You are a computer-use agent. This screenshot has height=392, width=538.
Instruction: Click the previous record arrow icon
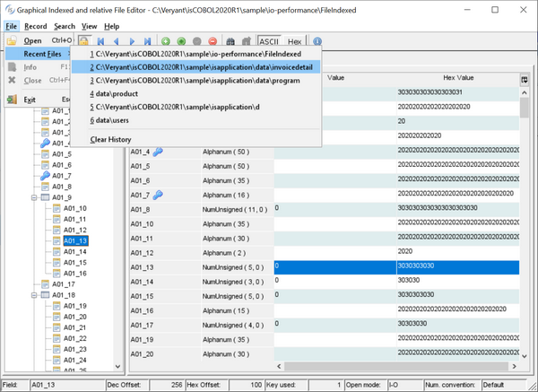coord(117,41)
